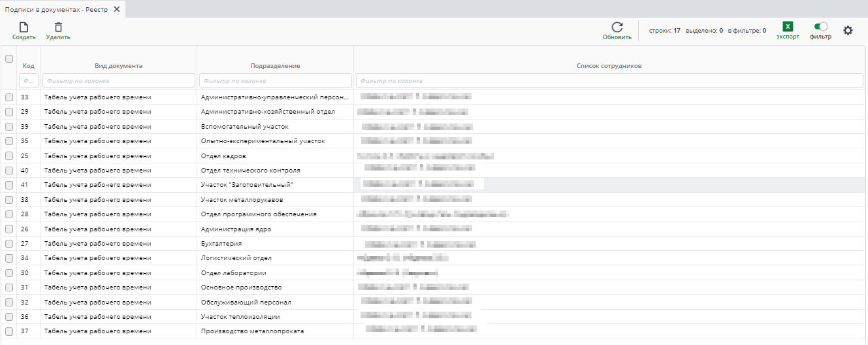
Task: Sort by the Подразделение column header
Action: (x=275, y=66)
